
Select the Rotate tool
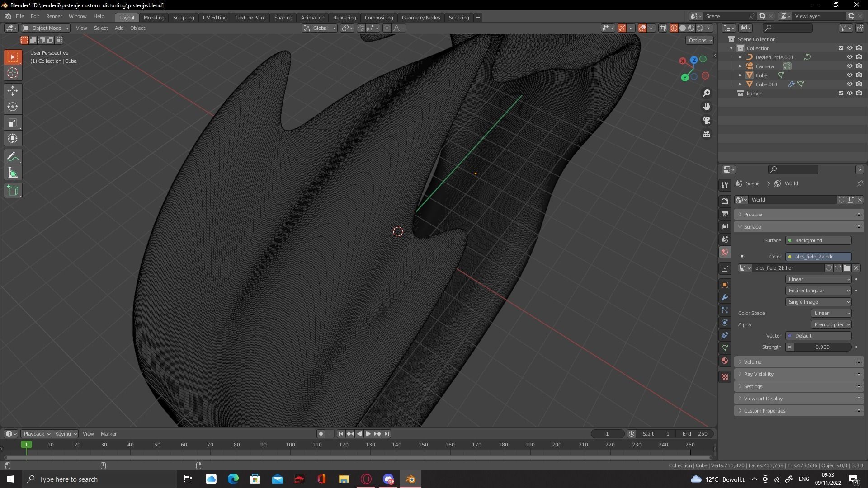click(x=13, y=107)
